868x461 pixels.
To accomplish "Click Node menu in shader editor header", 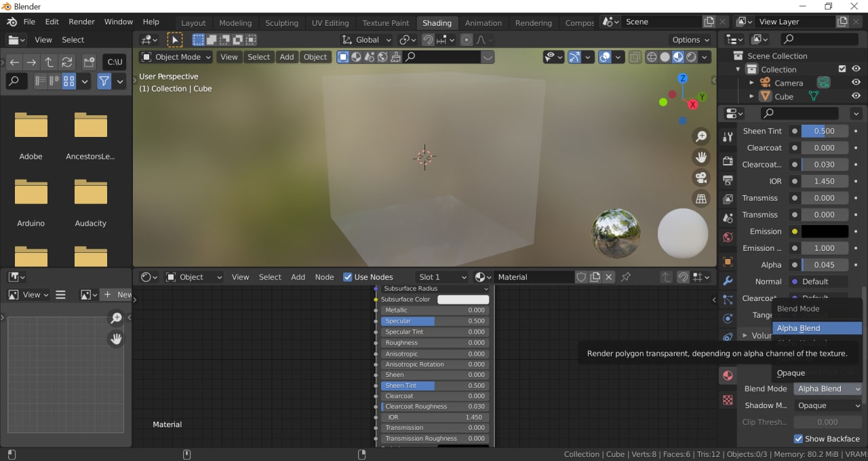I will tap(325, 277).
